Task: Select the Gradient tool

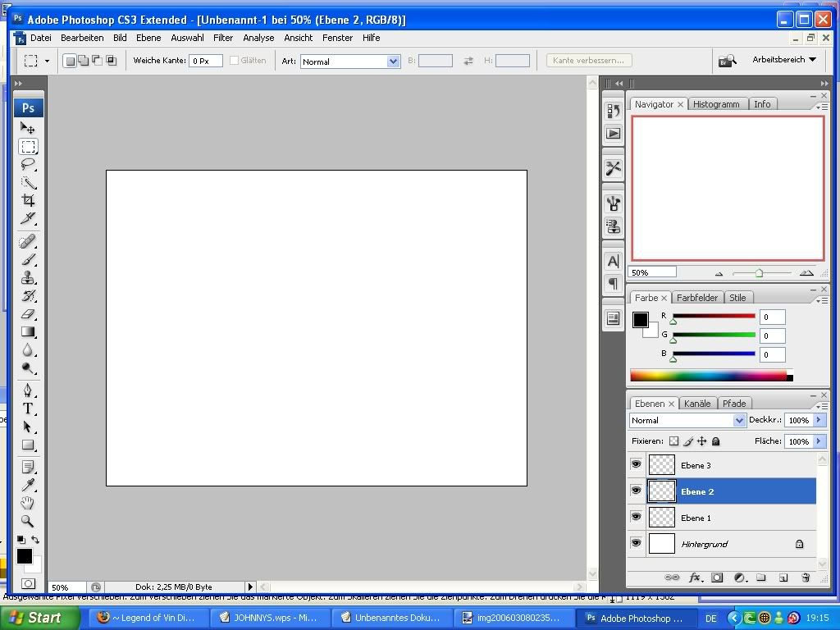Action: point(28,332)
